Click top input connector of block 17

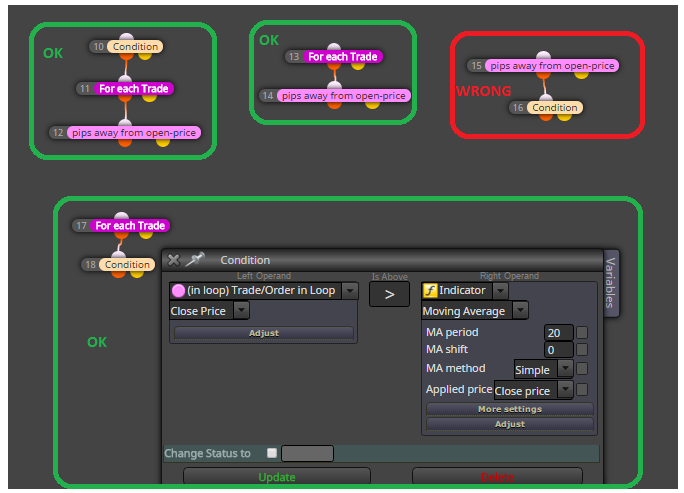click(x=121, y=216)
